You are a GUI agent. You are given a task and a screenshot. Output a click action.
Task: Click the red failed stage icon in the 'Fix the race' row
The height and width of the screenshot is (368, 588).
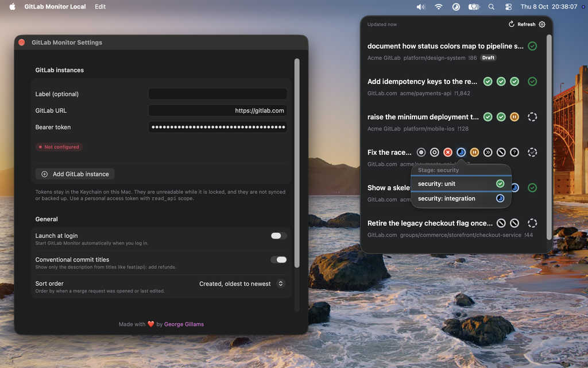(x=448, y=152)
